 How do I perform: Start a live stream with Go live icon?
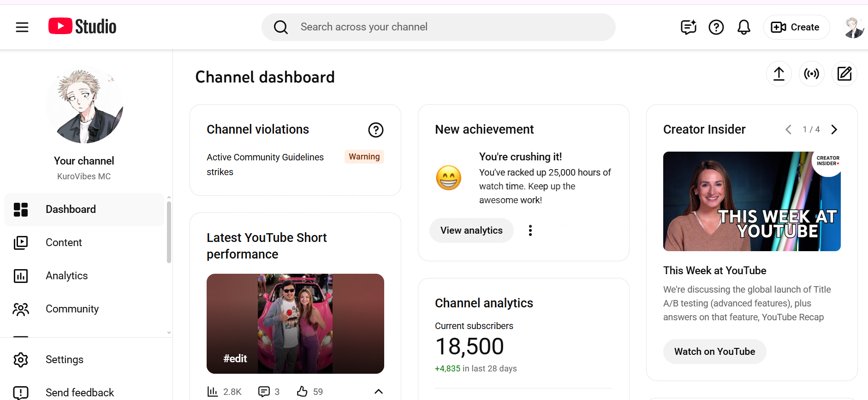(x=811, y=74)
